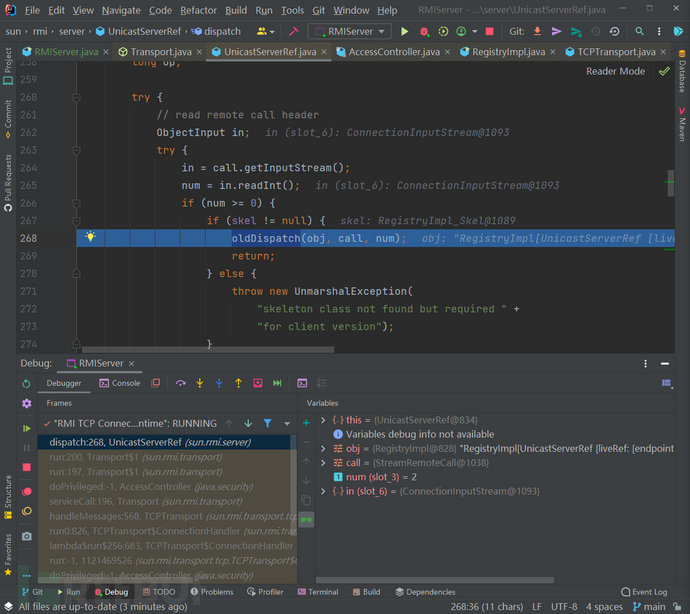Stop the process with red square in toolbar
Viewport: 690px width, 614px height.
point(489,31)
